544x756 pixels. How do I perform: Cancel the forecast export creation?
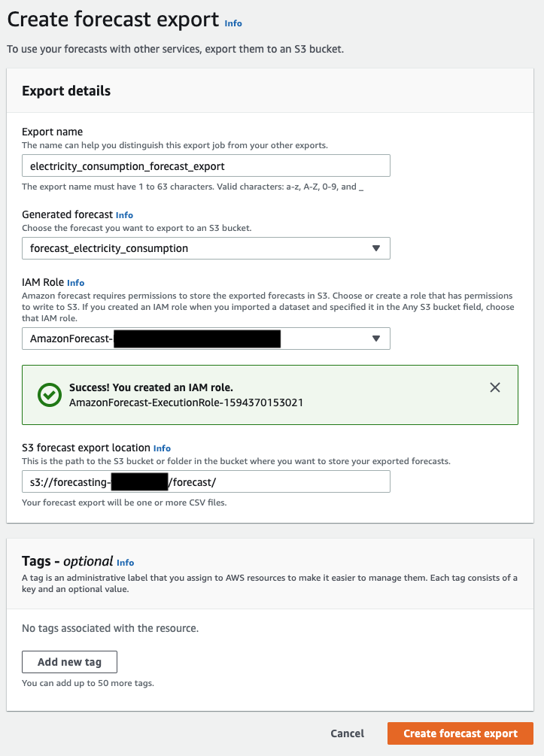(x=347, y=733)
